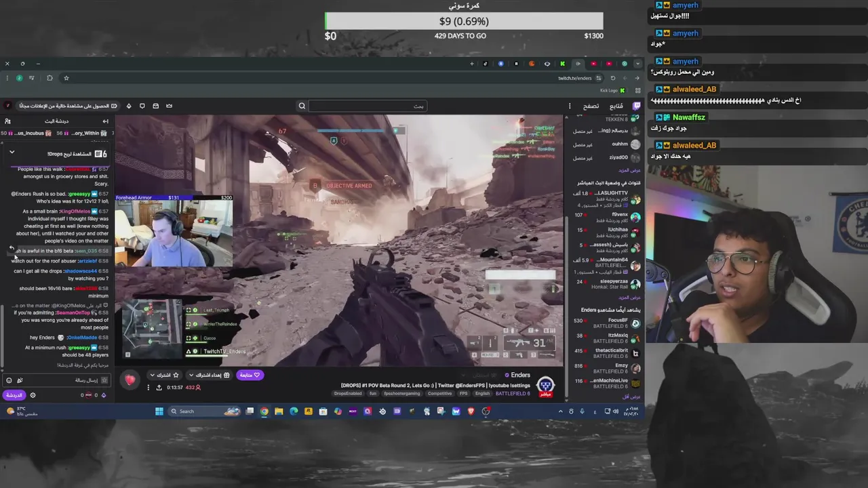This screenshot has height=488, width=868.
Task: Open Chrome extensions puzzle icon
Action: pos(50,78)
